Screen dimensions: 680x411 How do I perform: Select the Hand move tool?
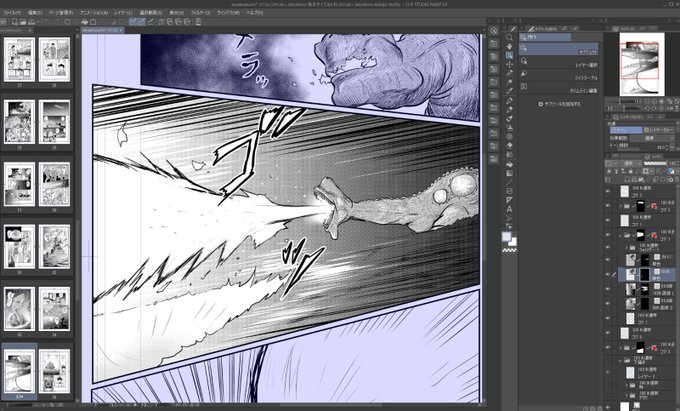point(510,46)
